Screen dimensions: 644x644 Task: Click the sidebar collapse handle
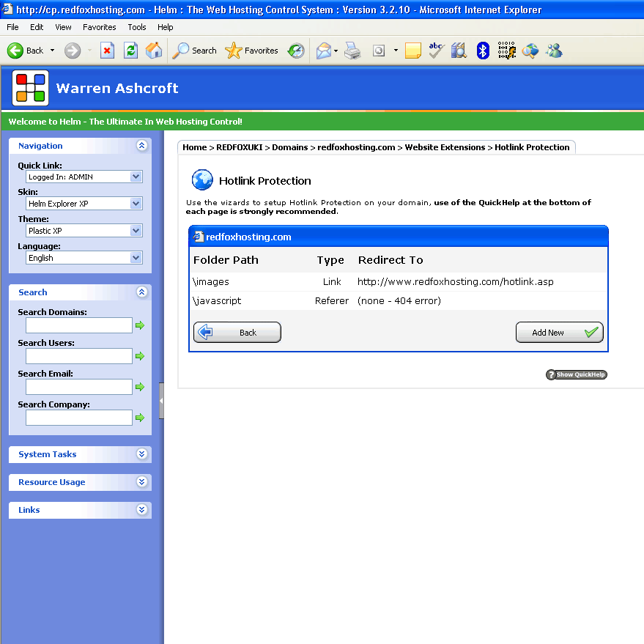161,401
